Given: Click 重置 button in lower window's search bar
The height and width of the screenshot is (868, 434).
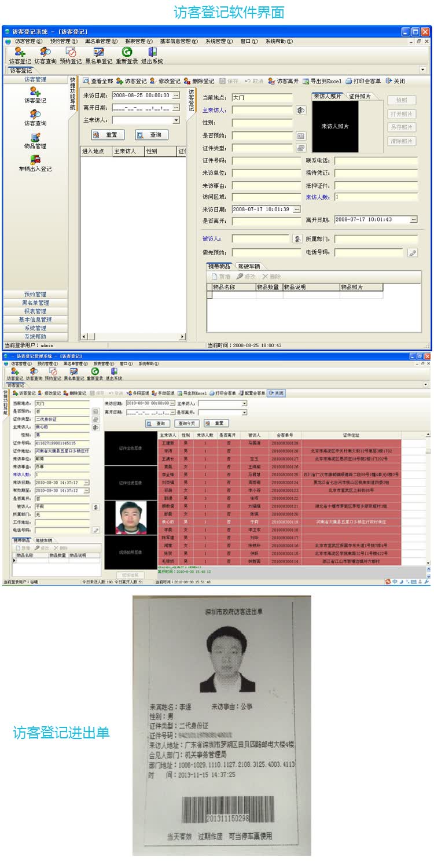Looking at the screenshot, I should coord(215,424).
